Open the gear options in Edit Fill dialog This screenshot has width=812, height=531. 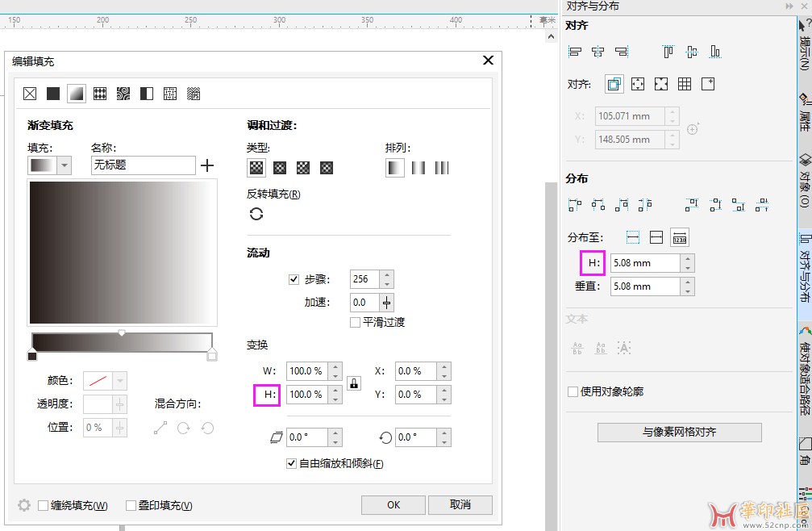point(24,505)
